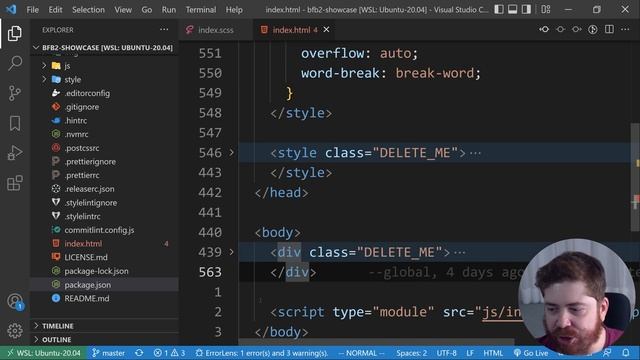Image resolution: width=640 pixels, height=360 pixels.
Task: Open the Extensions view
Action: 15,183
